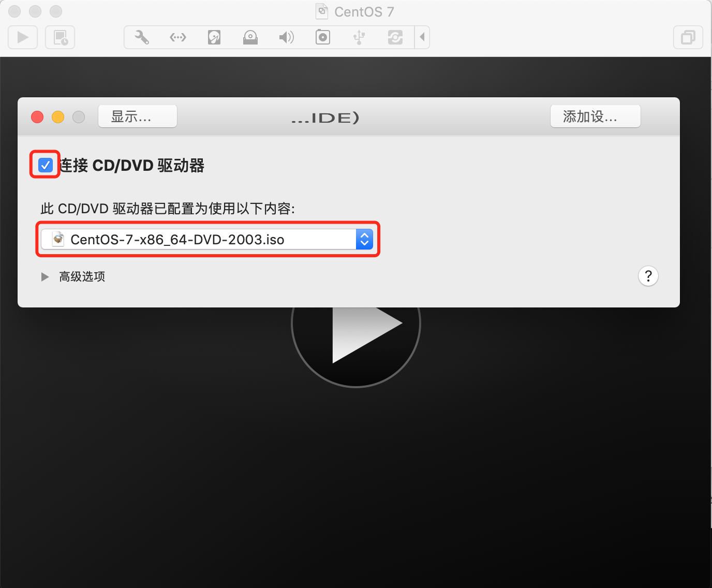Open help with the question mark button
712x588 pixels.
(648, 276)
